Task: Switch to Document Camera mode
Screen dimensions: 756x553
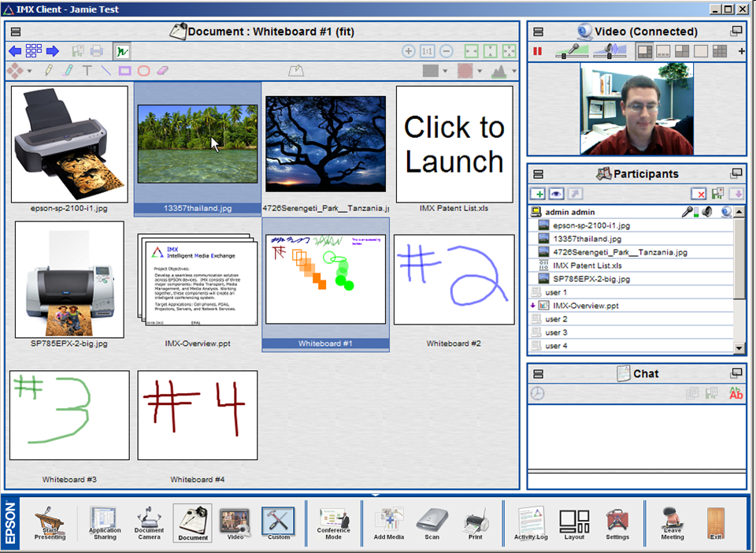Action: coord(149,522)
